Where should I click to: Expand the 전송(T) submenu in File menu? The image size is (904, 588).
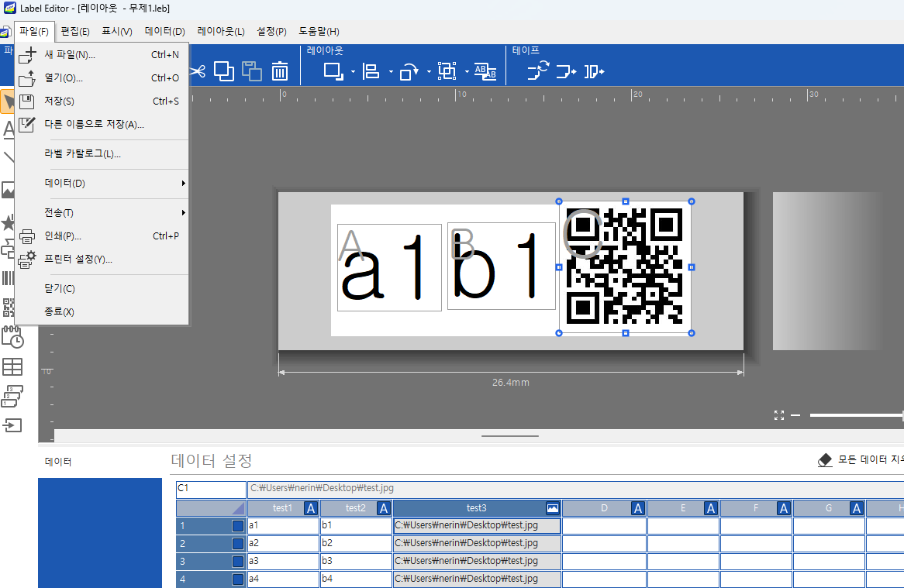(102, 212)
